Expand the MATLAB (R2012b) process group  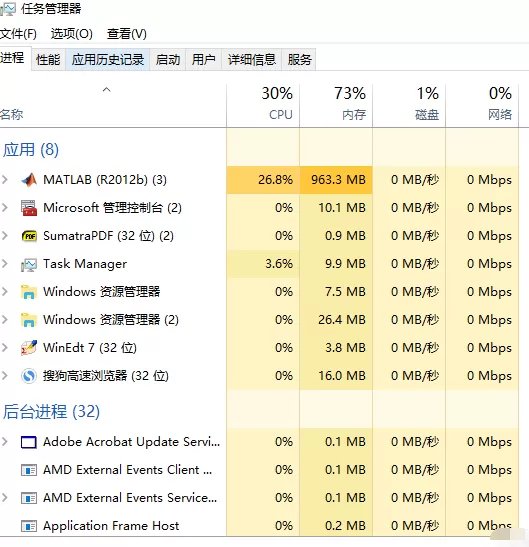coord(5,180)
